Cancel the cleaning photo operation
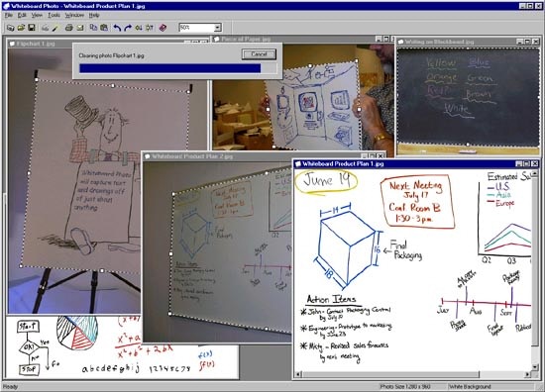The width and height of the screenshot is (545, 392). pos(259,54)
